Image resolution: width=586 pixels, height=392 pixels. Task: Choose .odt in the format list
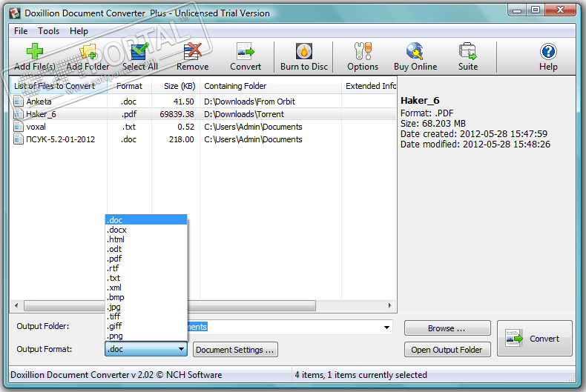pyautogui.click(x=146, y=249)
